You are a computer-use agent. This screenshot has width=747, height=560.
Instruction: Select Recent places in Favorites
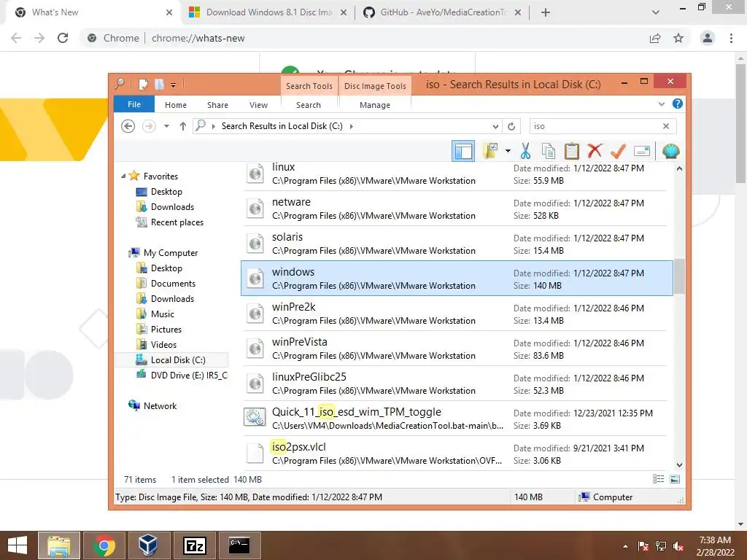(x=177, y=222)
